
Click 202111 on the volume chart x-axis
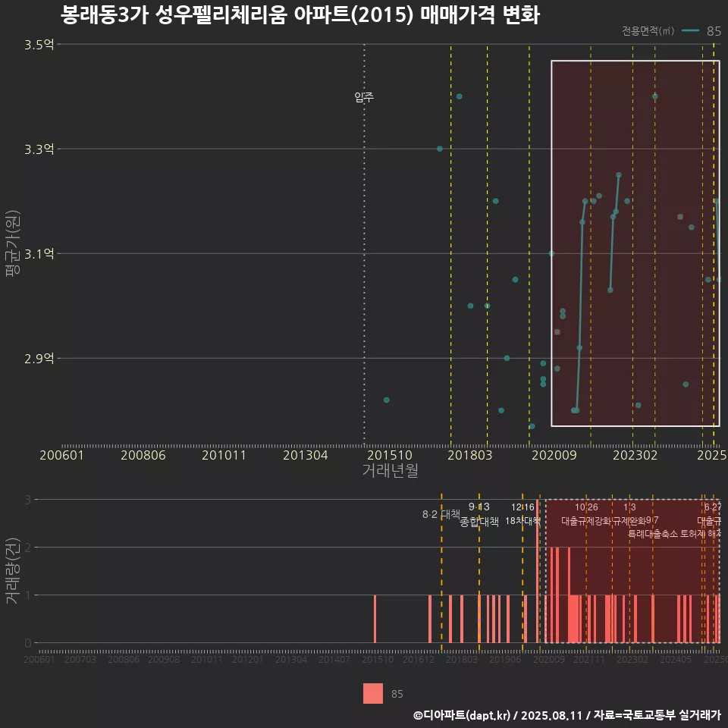pos(588,659)
